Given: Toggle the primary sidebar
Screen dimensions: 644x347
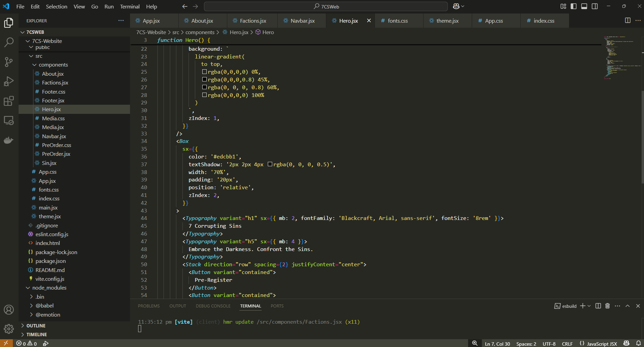Looking at the screenshot, I should pos(574,6).
